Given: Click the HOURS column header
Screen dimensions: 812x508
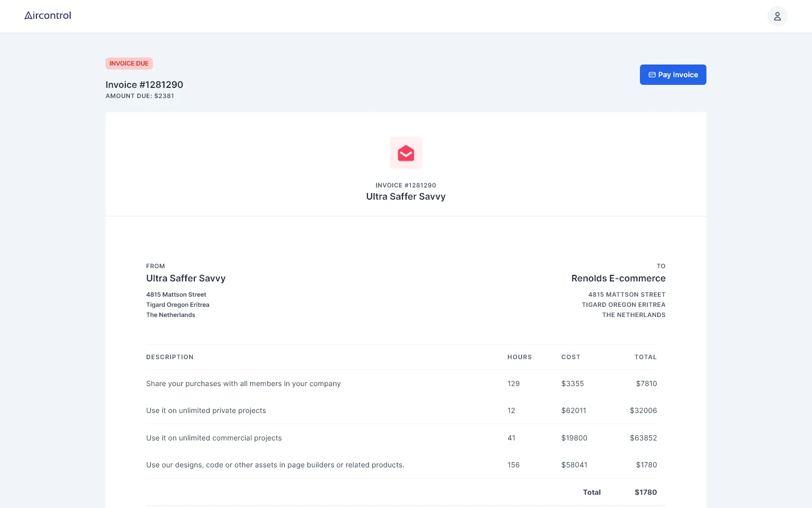Looking at the screenshot, I should point(520,357).
